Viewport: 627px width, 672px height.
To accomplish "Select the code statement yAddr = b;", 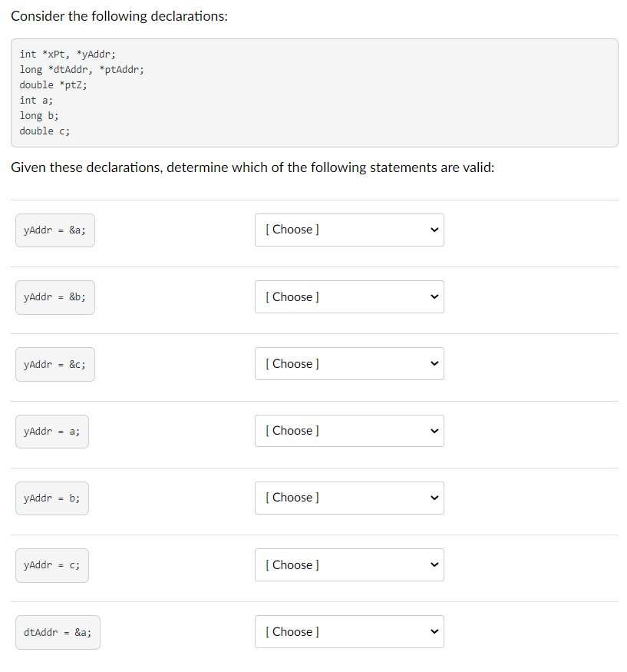I will tap(51, 498).
